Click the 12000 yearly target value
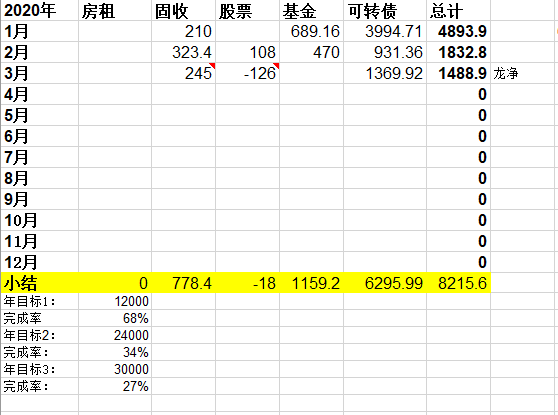558x415 pixels. click(x=115, y=301)
